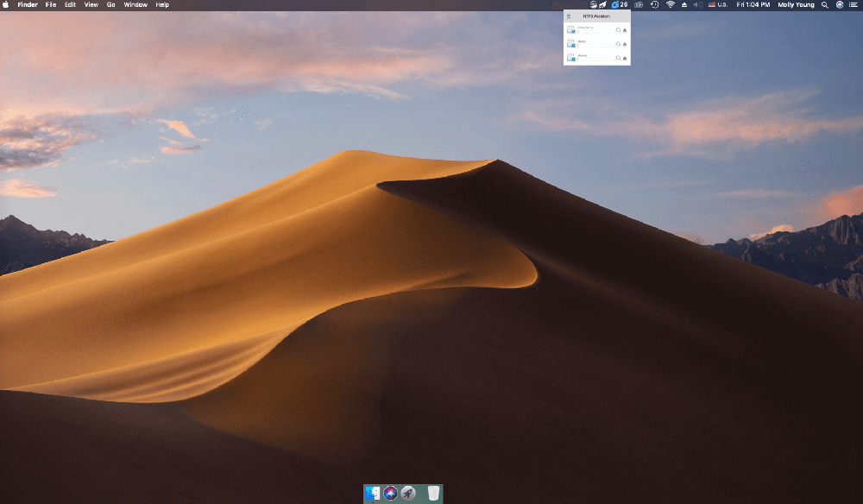Open Spotlight search from the menu bar
Screen dimensions: 863x504
(824, 4)
